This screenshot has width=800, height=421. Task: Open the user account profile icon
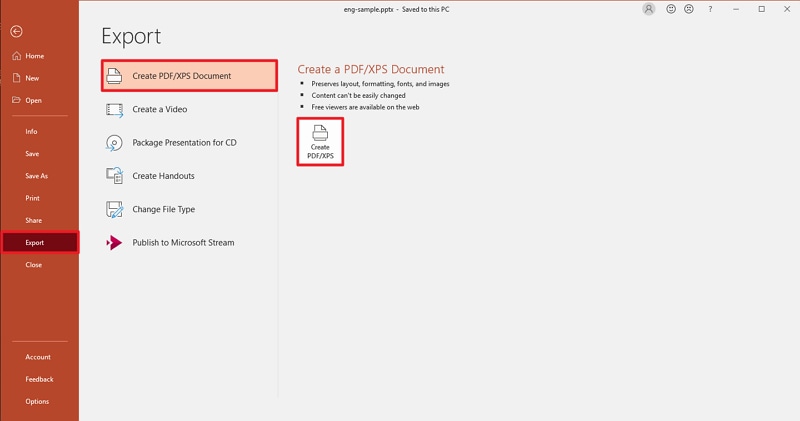(x=648, y=9)
